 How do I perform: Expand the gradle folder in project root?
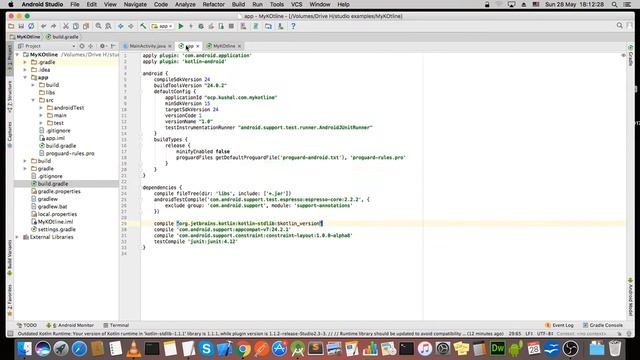25,169
